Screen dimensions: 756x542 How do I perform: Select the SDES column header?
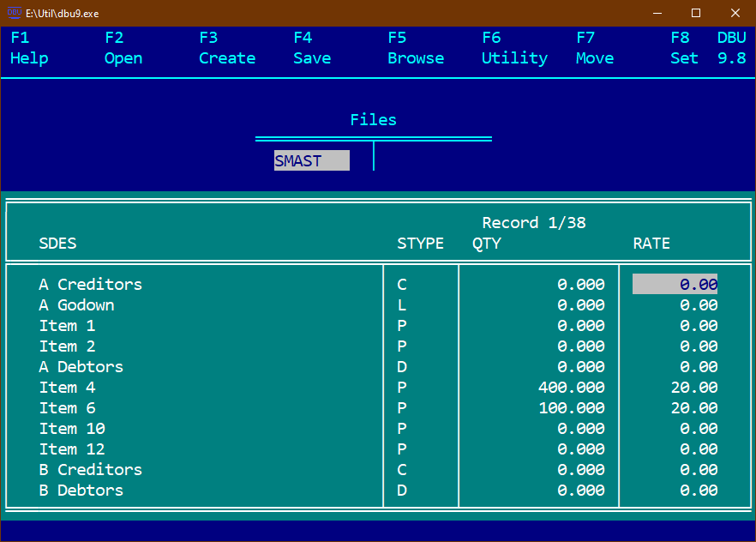pos(57,244)
